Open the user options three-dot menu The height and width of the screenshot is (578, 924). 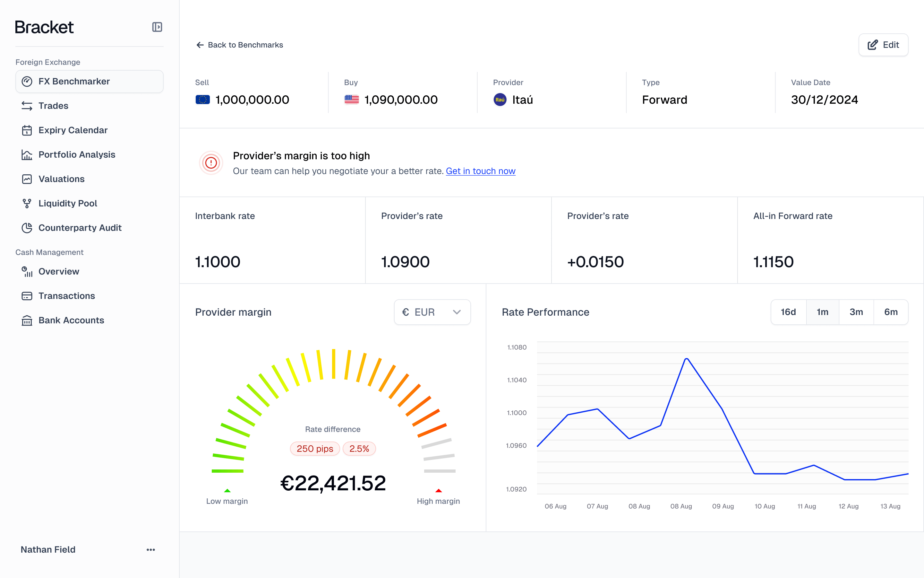tap(151, 550)
